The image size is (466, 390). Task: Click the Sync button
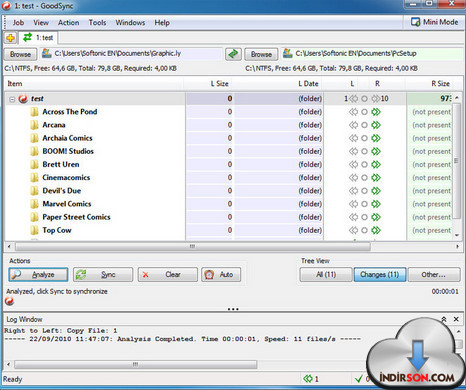pos(103,275)
